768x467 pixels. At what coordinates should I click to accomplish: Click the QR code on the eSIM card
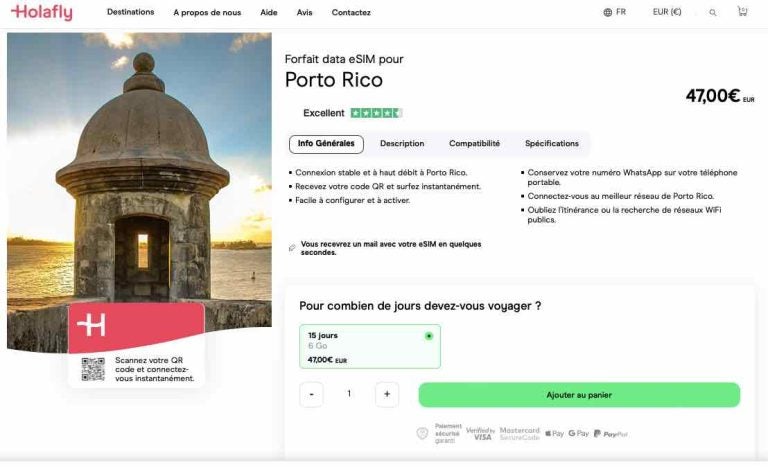(x=93, y=369)
